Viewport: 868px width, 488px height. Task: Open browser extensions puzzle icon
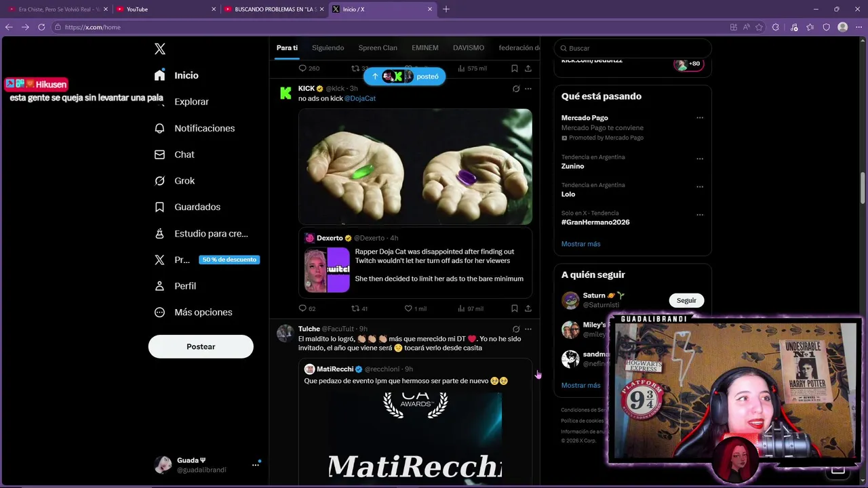(775, 27)
